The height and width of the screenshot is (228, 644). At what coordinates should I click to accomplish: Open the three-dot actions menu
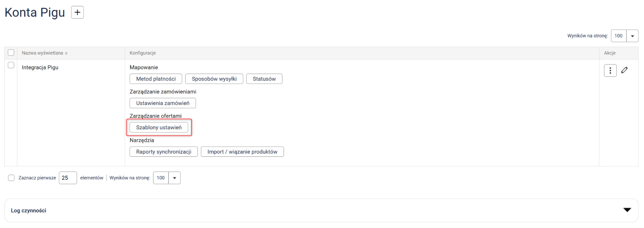tap(610, 71)
